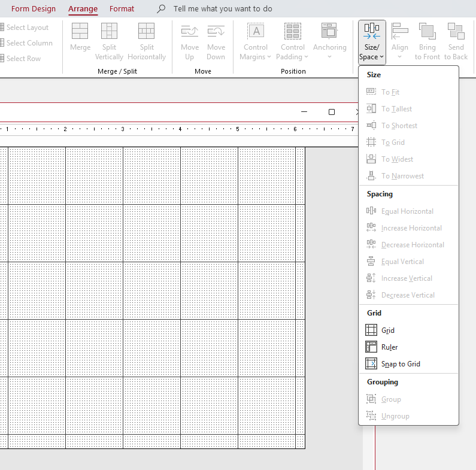Collapse the Size/Space dropdown button
The image size is (476, 470).
372,42
